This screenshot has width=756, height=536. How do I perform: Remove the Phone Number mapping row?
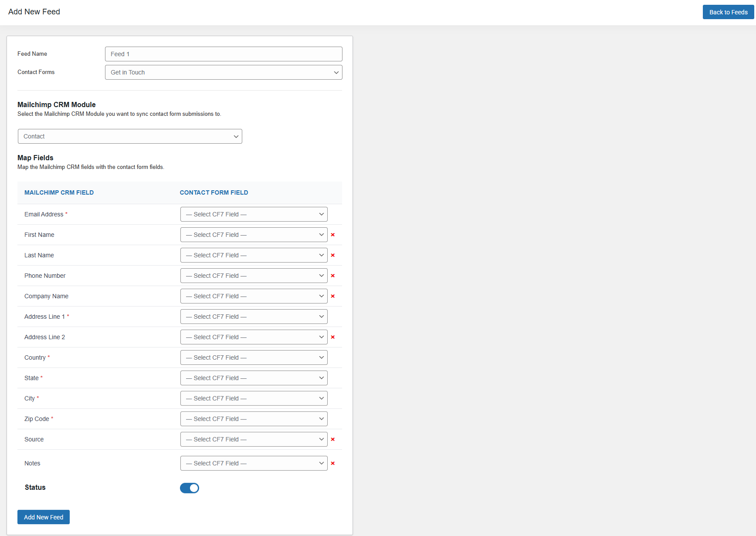pos(333,276)
